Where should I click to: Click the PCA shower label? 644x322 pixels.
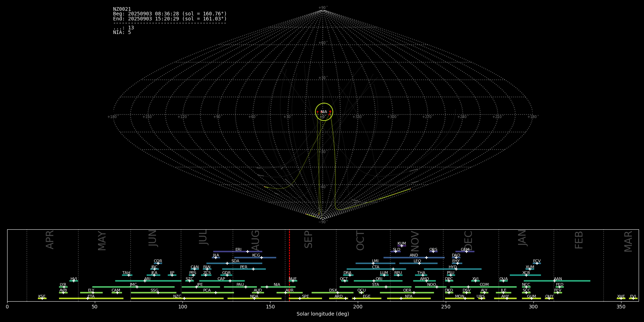click(x=207, y=291)
